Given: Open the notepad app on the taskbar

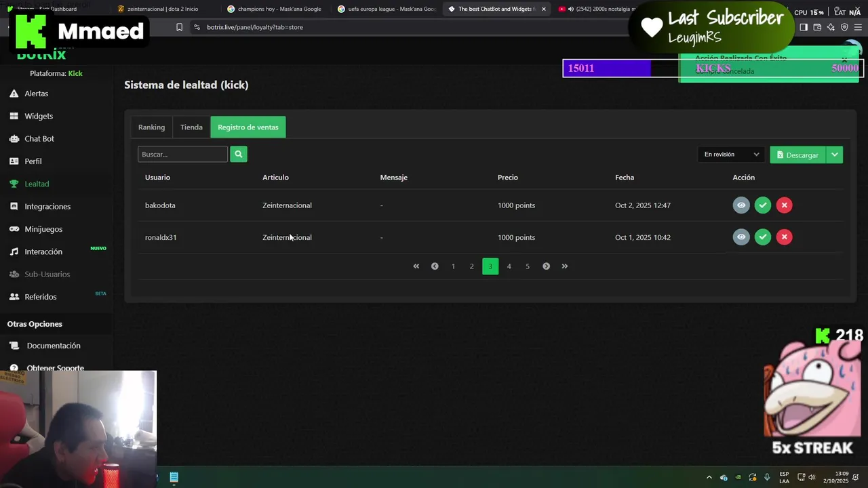Looking at the screenshot, I should [174, 477].
